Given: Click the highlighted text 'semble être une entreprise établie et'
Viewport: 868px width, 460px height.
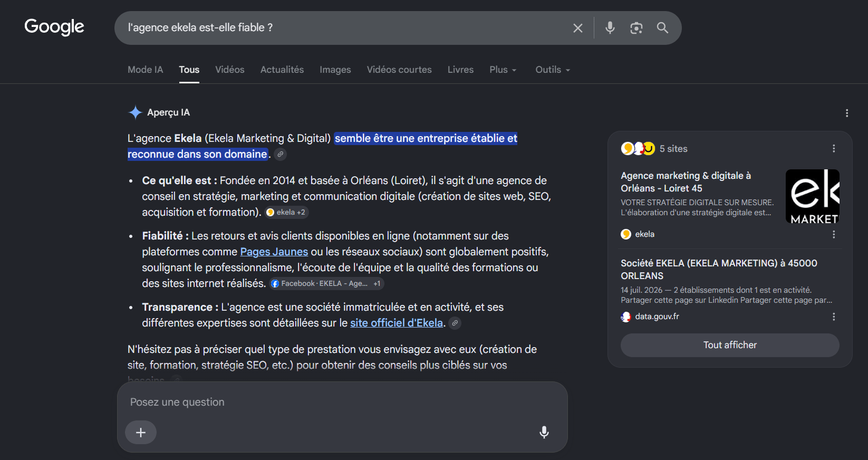Looking at the screenshot, I should click(x=426, y=138).
